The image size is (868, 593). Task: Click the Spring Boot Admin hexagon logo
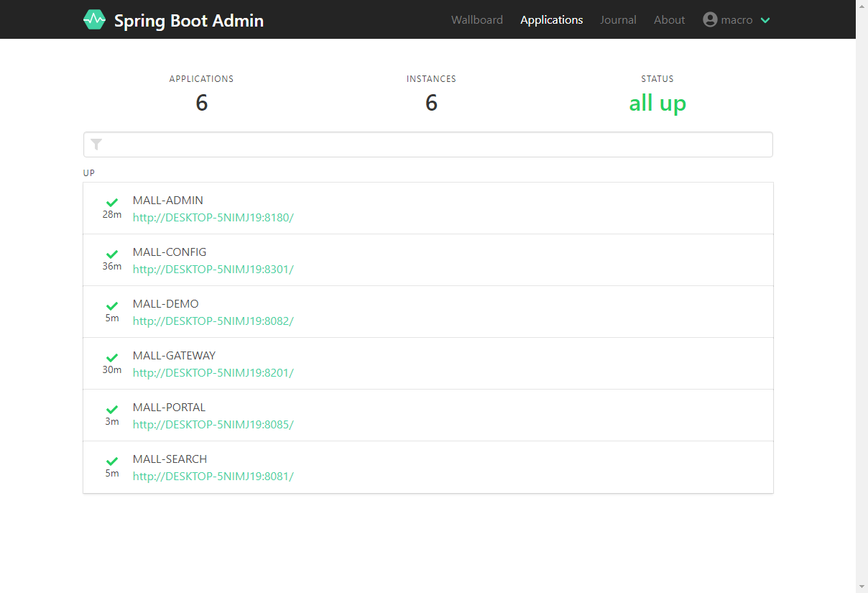pos(94,19)
